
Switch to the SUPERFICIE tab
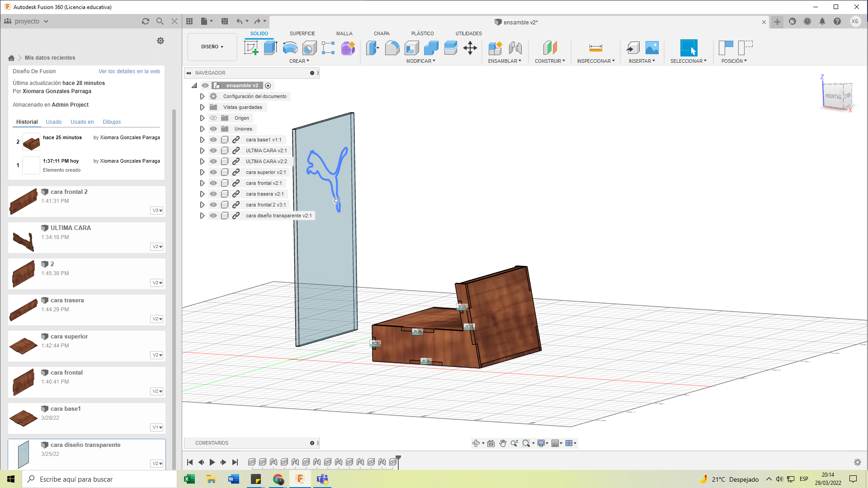pos(302,33)
